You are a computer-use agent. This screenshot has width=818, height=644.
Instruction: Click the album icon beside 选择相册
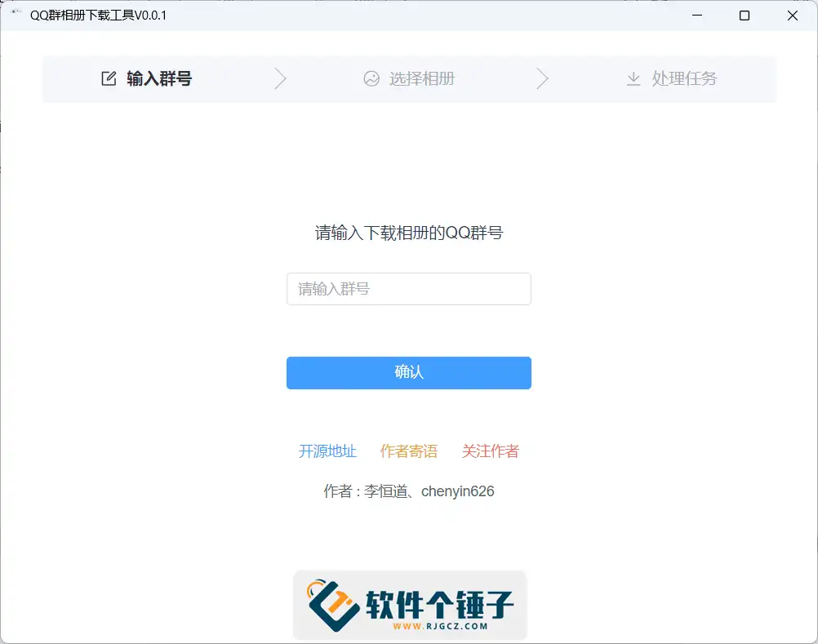(x=371, y=78)
